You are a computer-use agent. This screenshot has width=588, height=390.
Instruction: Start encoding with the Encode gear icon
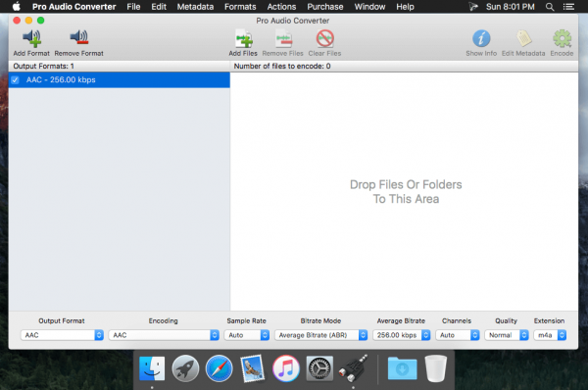[x=562, y=38]
